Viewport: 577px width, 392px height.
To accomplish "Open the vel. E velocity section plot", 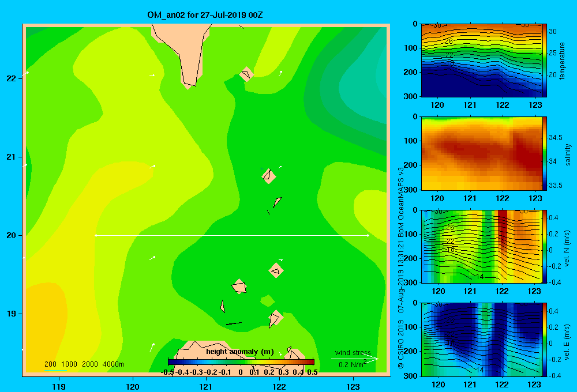I will pos(481,340).
